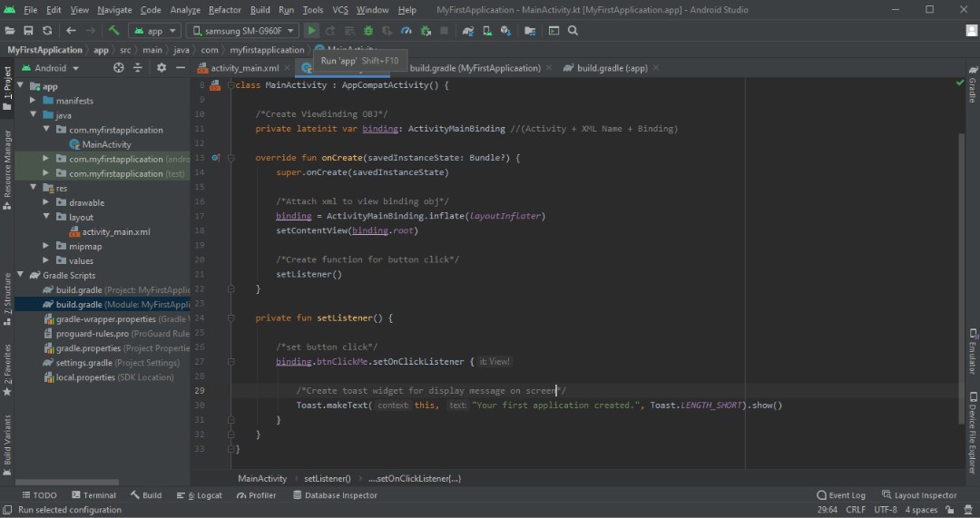
Task: Click select opened file target icon
Action: (x=119, y=68)
